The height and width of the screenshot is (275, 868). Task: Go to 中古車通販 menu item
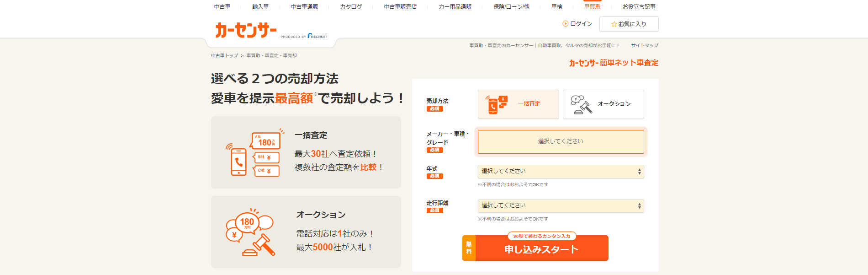[304, 7]
